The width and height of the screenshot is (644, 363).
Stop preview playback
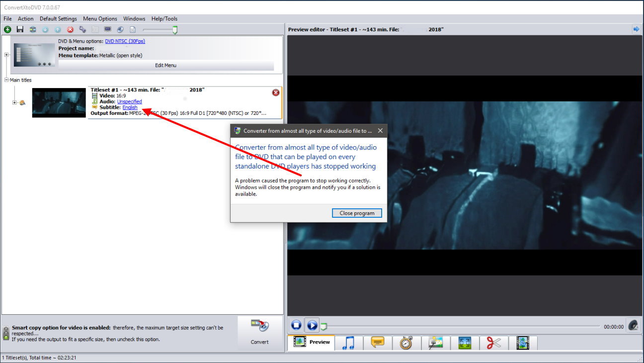point(296,326)
